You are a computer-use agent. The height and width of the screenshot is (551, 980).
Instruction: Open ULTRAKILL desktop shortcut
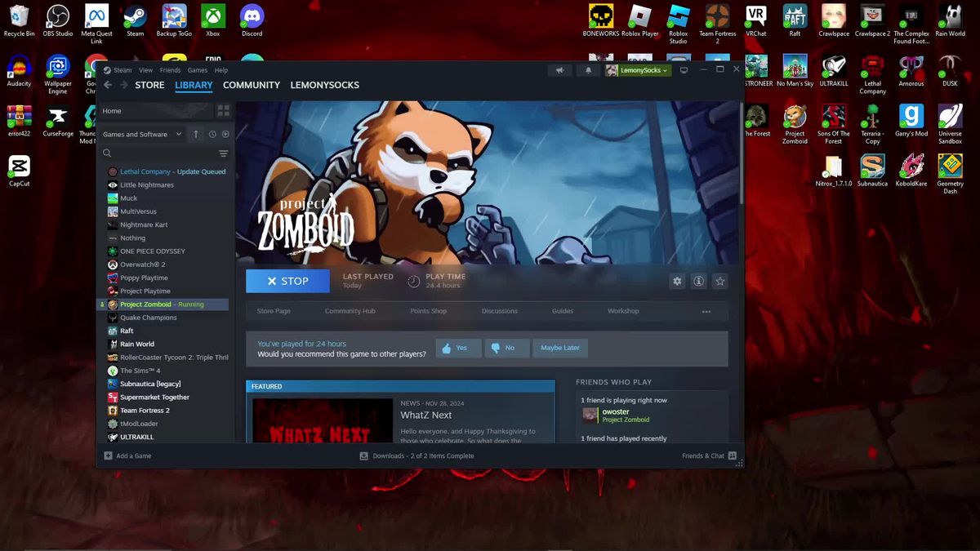[834, 70]
